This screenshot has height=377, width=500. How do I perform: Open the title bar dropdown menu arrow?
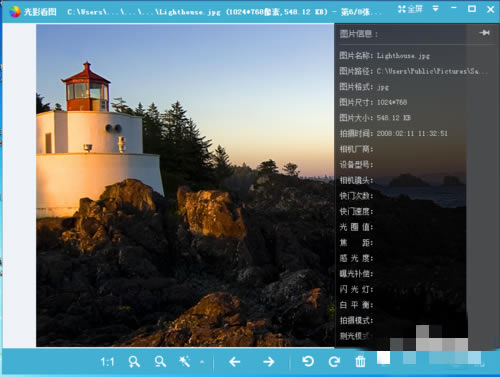435,9
